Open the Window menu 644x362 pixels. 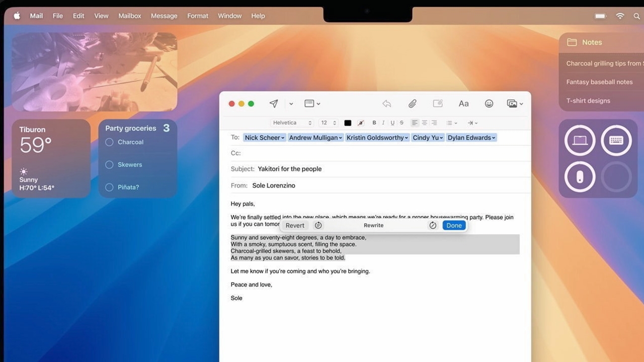click(230, 16)
